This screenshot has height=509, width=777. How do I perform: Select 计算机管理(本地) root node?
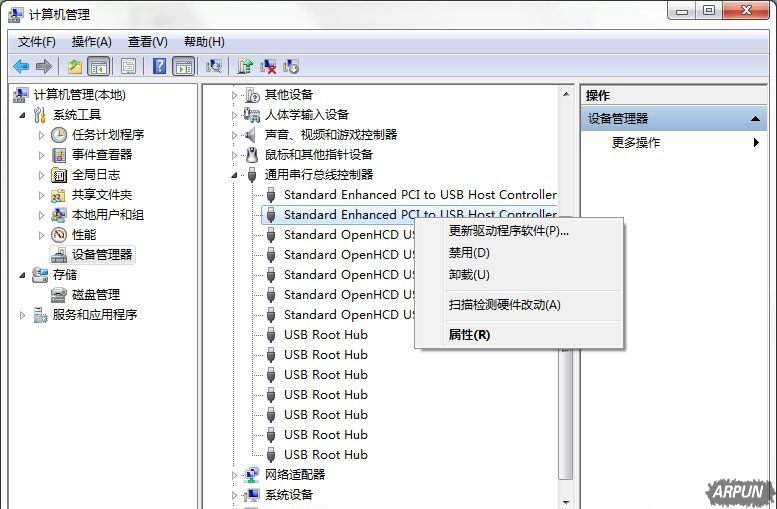pyautogui.click(x=79, y=95)
